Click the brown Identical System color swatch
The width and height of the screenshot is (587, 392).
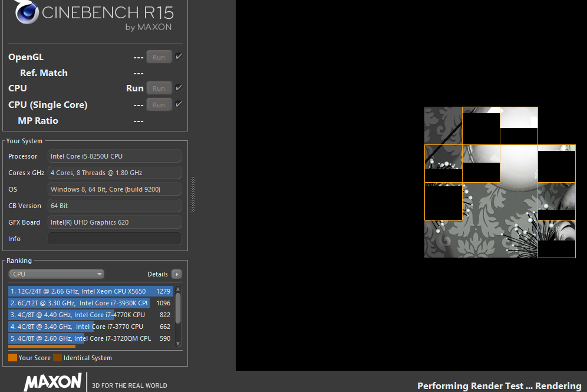click(x=57, y=358)
